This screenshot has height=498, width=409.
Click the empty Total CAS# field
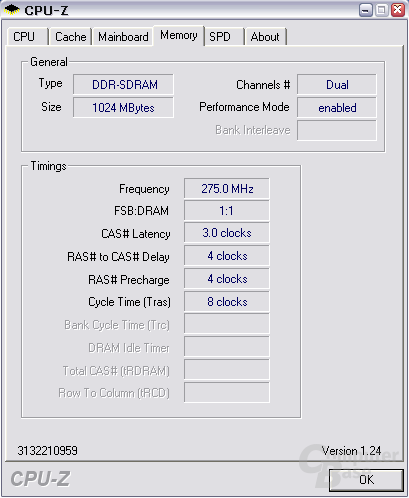(227, 370)
